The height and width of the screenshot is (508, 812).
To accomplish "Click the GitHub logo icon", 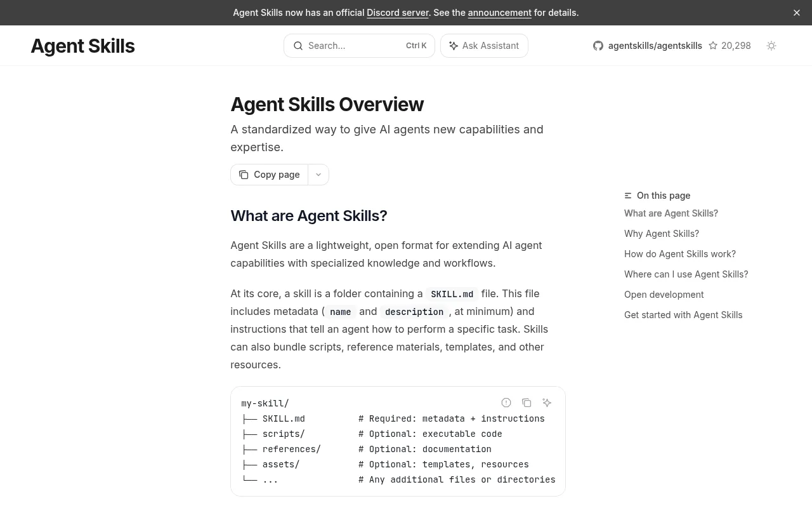I will click(598, 46).
